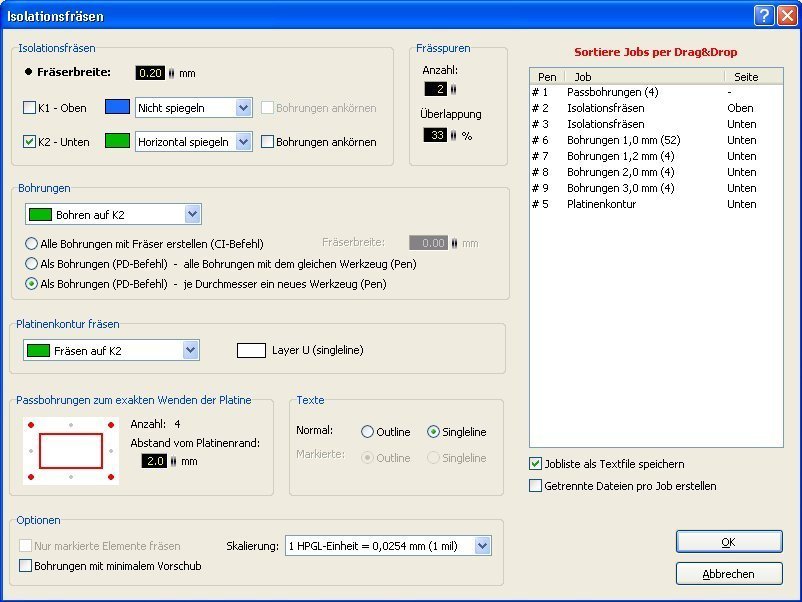Select Outline for normal text
Viewport: 802px width, 602px height.
[368, 432]
